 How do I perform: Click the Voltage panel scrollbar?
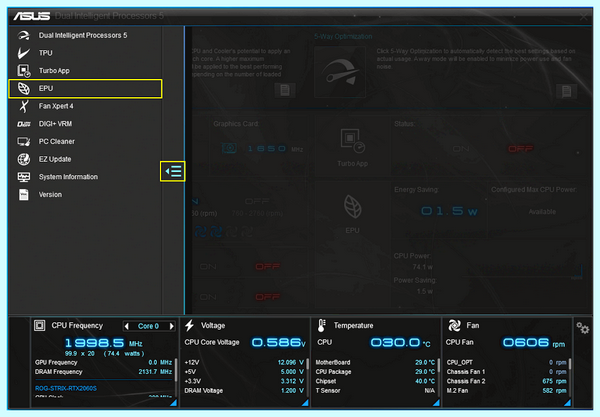307,364
